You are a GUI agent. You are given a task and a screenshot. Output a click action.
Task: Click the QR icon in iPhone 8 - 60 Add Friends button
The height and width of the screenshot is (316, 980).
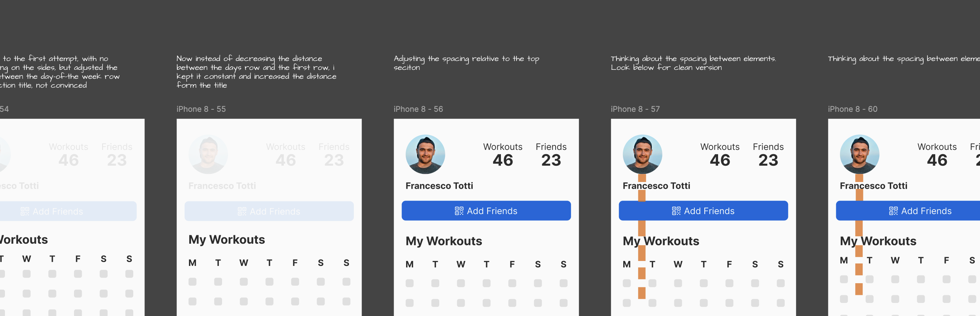[x=893, y=211]
